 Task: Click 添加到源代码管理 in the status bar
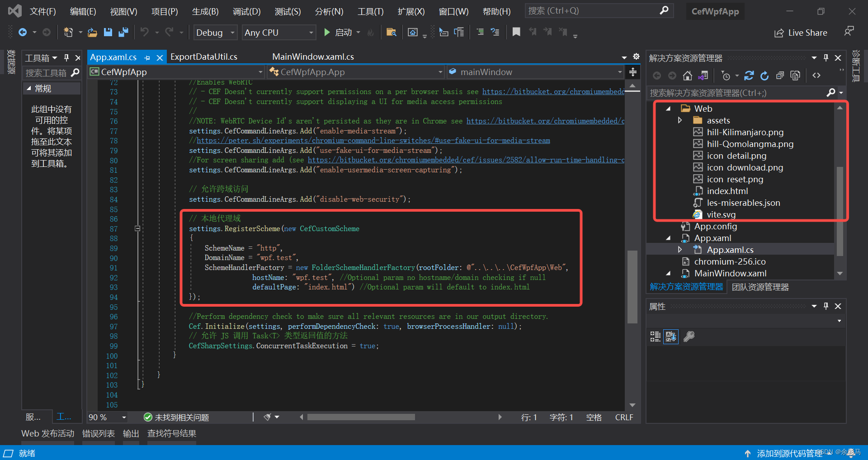tap(789, 453)
